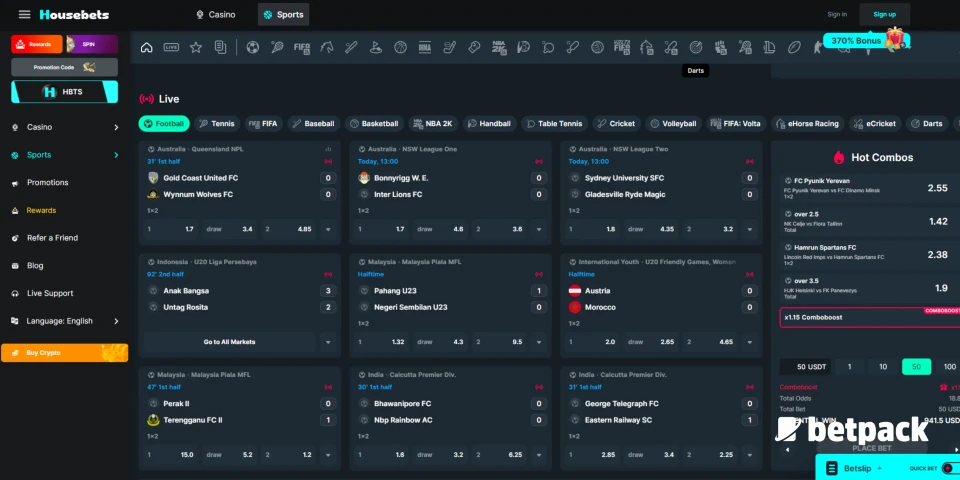This screenshot has height=480, width=960.
Task: Pick the FC Pyunik Yerevan 2.55 hot combo
Action: click(x=868, y=189)
